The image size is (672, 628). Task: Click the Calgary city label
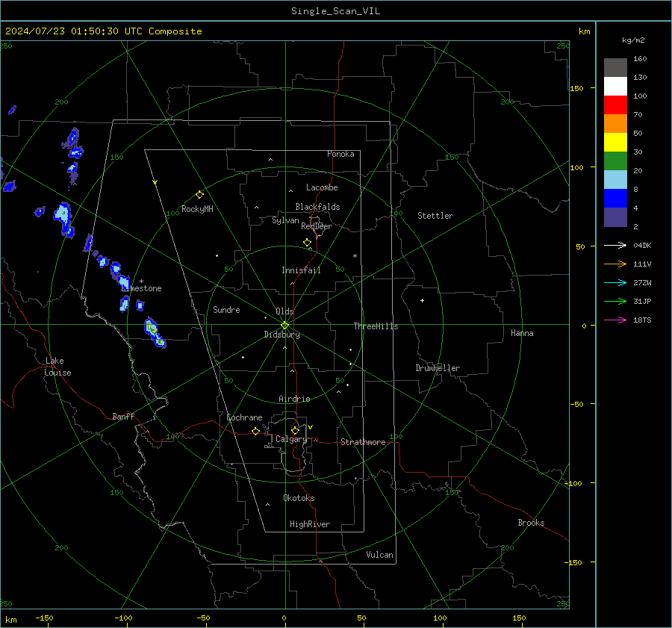pyautogui.click(x=291, y=439)
